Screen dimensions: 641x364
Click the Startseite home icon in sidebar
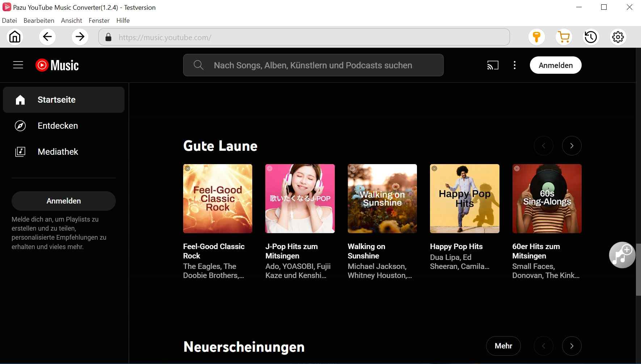20,100
